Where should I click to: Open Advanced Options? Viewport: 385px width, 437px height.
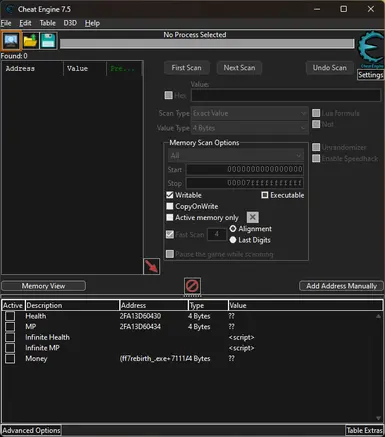pyautogui.click(x=31, y=430)
